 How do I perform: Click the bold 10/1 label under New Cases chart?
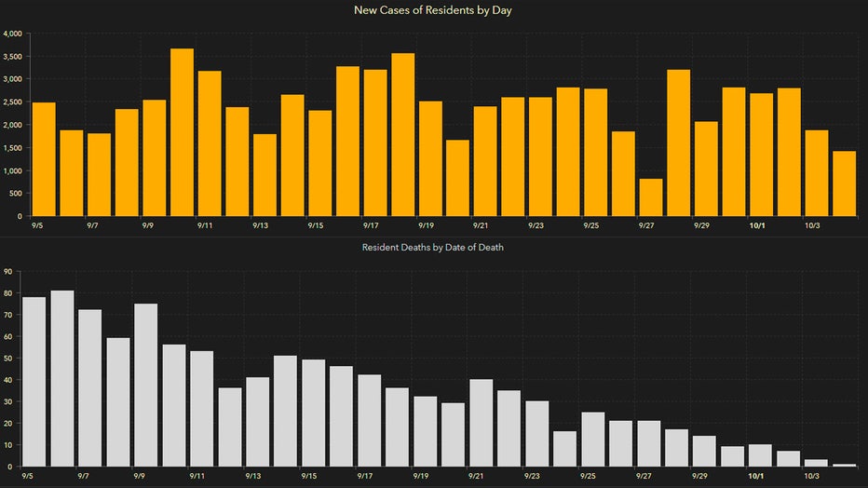(758, 225)
